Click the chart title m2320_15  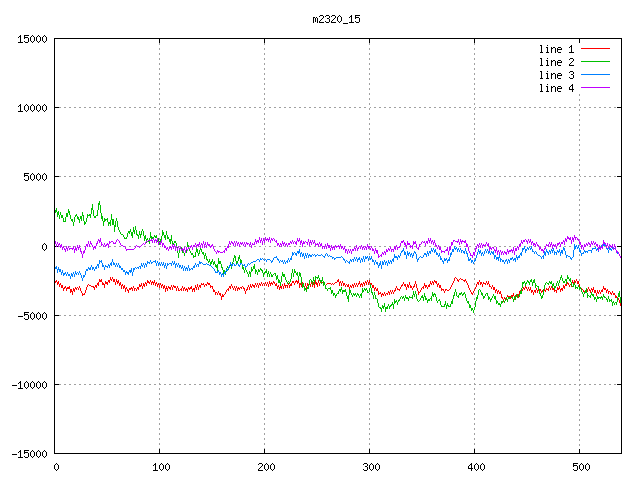point(335,19)
